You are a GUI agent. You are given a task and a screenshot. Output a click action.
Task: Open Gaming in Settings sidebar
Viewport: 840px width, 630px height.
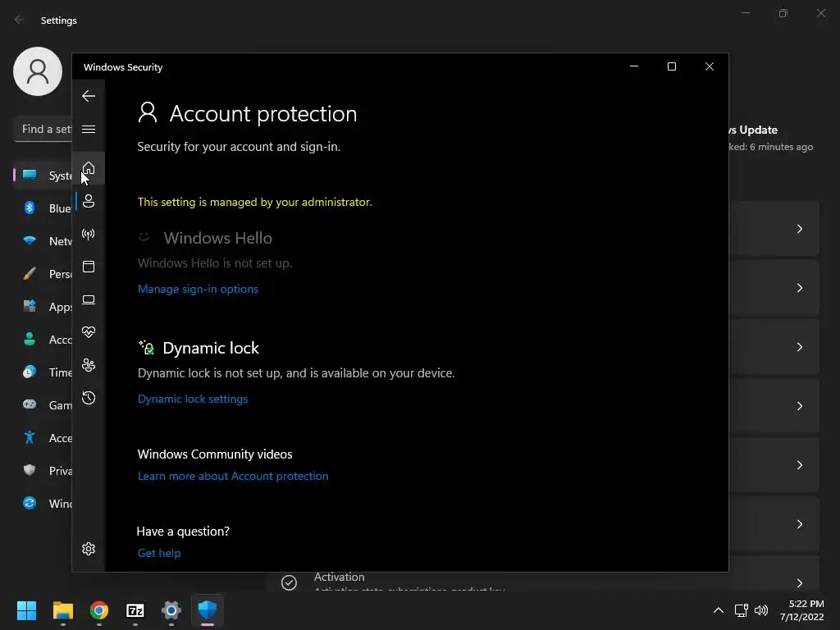43,405
